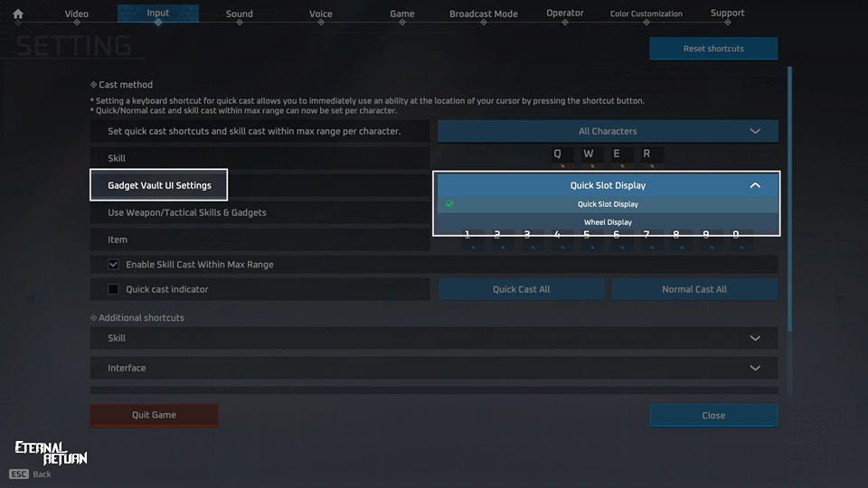Click the Eternal Return logo

[52, 453]
